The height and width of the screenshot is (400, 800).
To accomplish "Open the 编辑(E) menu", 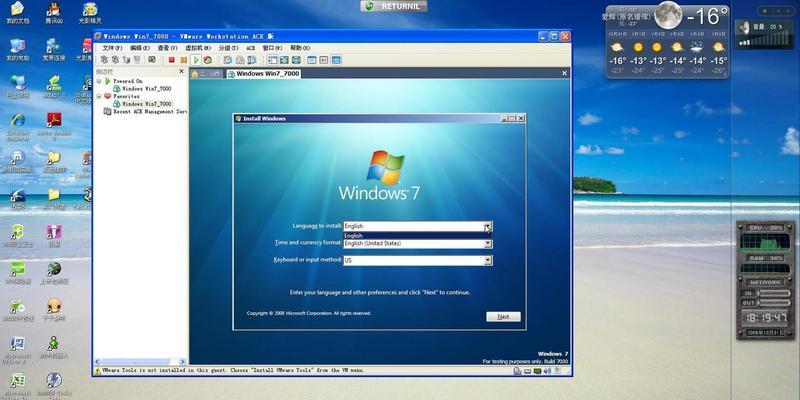I will 140,48.
